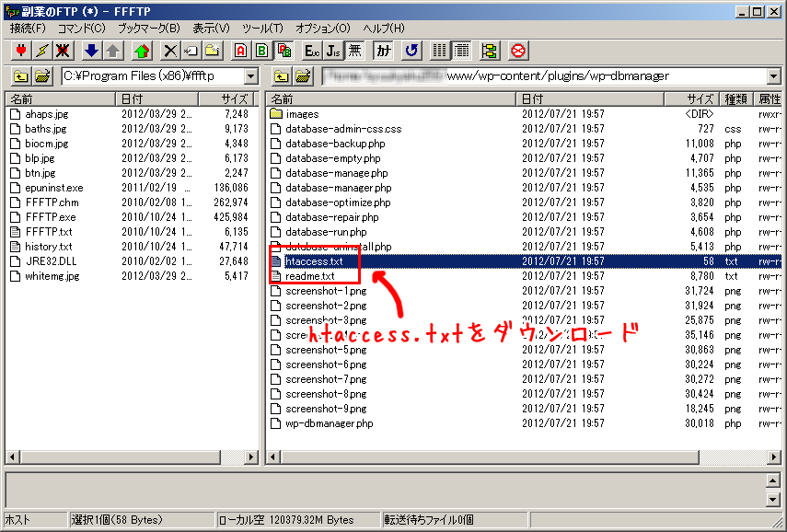This screenshot has width=787, height=532.
Task: Expand the local path dropdown
Action: point(251,76)
